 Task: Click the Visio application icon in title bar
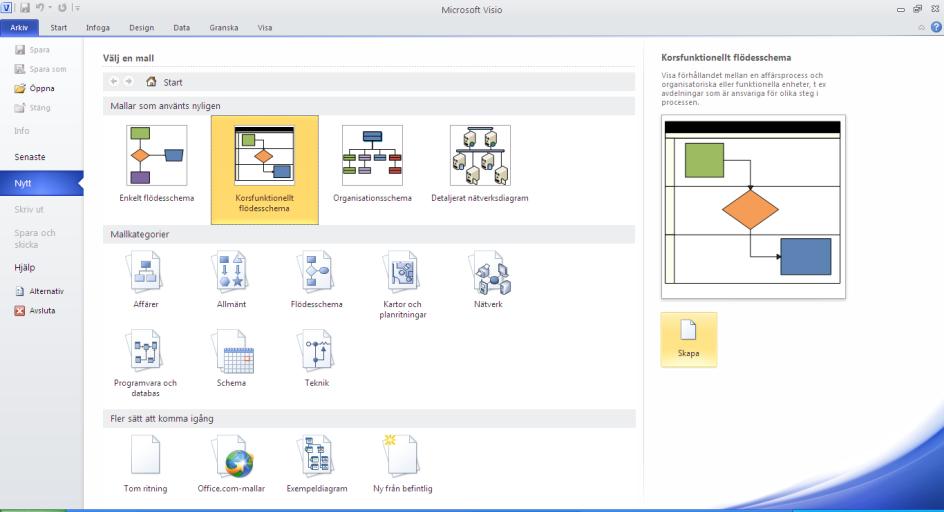tap(6, 8)
